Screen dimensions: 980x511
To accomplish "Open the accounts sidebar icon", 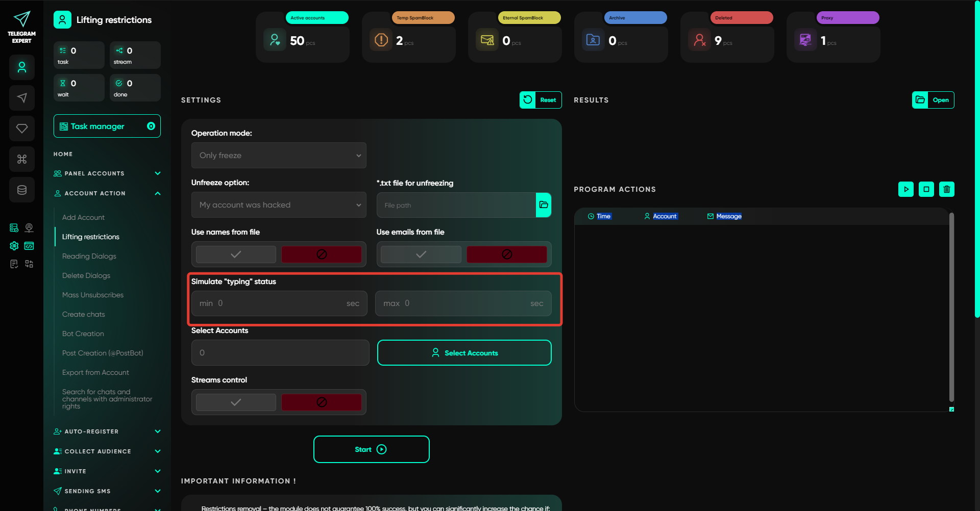I will pos(22,67).
